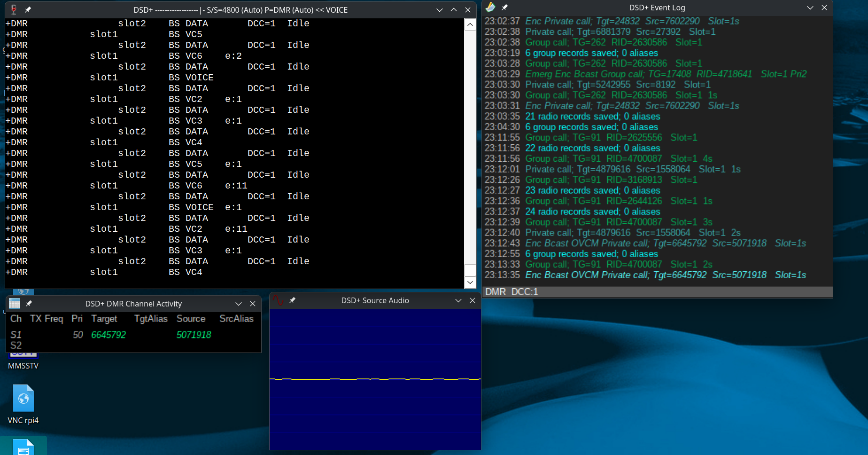Select the 23:13:35 Enc Bcast OVCM Private call entry
This screenshot has width=868, height=455.
tap(645, 275)
